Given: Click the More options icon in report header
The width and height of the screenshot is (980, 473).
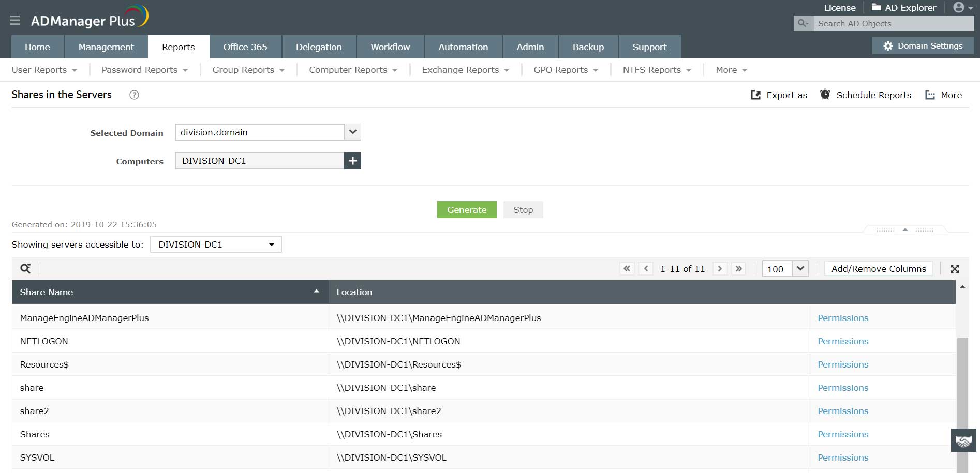Looking at the screenshot, I should 930,95.
